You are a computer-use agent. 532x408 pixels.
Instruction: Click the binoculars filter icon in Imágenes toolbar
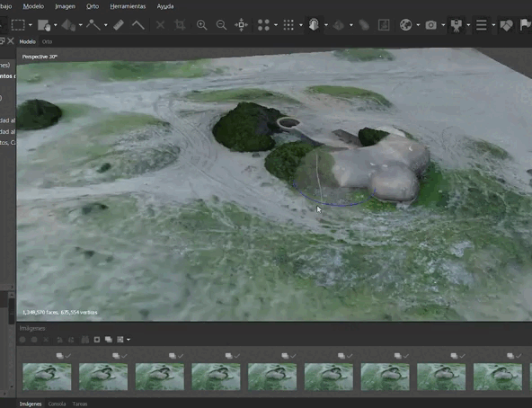tap(85, 340)
